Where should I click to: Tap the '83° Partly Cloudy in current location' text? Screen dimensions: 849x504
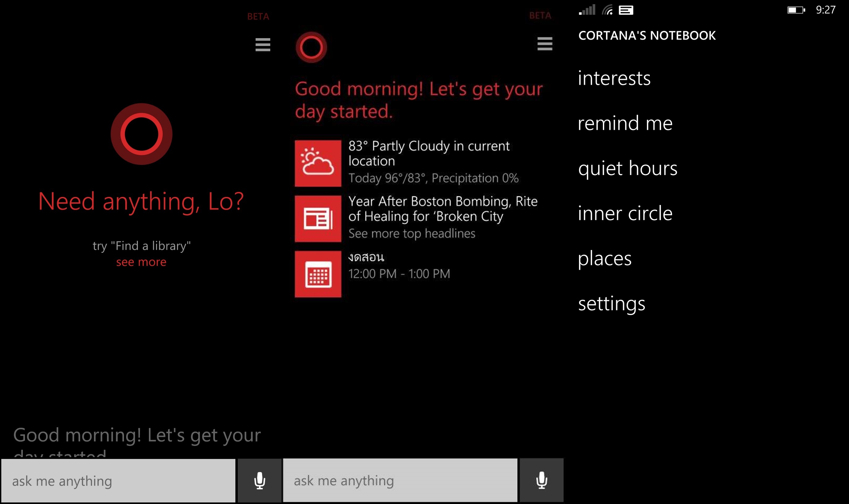click(429, 153)
